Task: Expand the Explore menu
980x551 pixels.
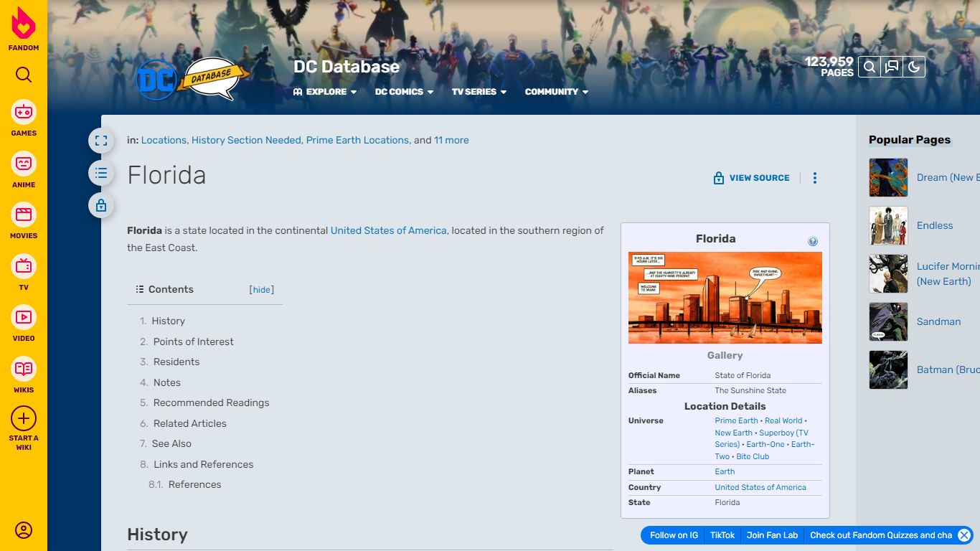Action: [x=325, y=92]
